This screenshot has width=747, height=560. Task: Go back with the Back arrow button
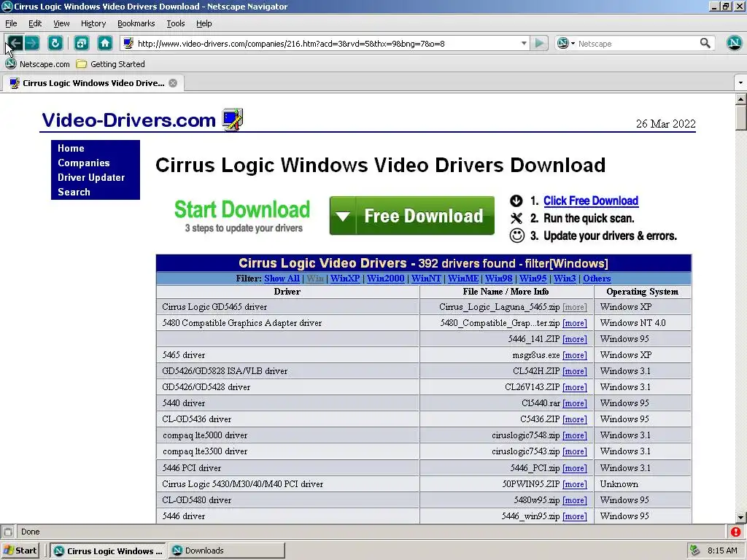point(15,43)
